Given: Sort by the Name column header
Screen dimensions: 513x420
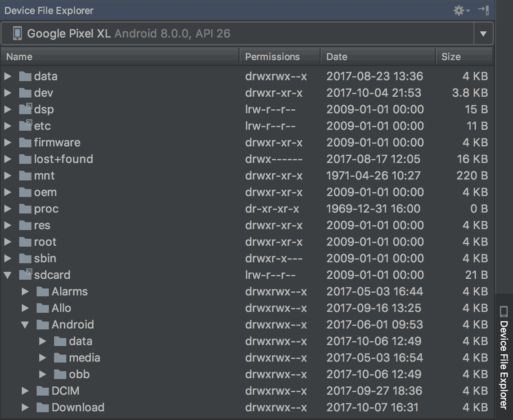Looking at the screenshot, I should pos(19,57).
